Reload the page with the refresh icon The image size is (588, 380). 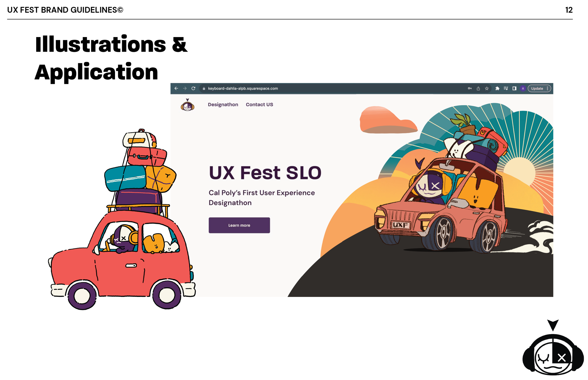click(193, 88)
